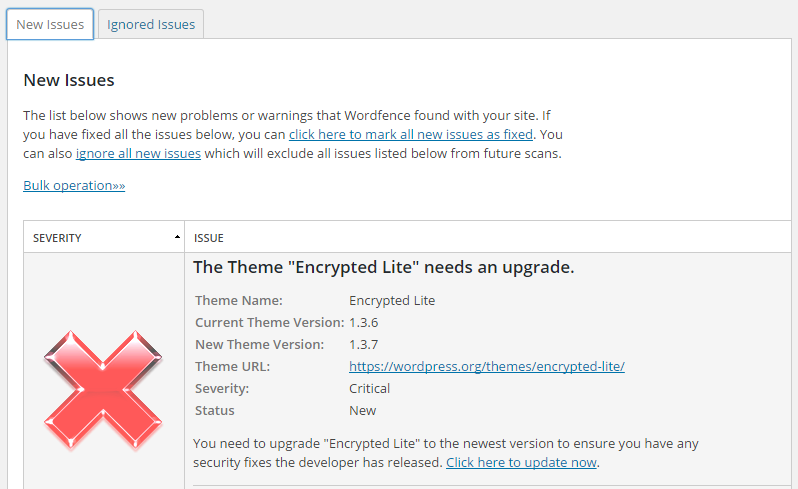
Task: Click the Theme Name value Encrypted Lite
Action: point(392,300)
